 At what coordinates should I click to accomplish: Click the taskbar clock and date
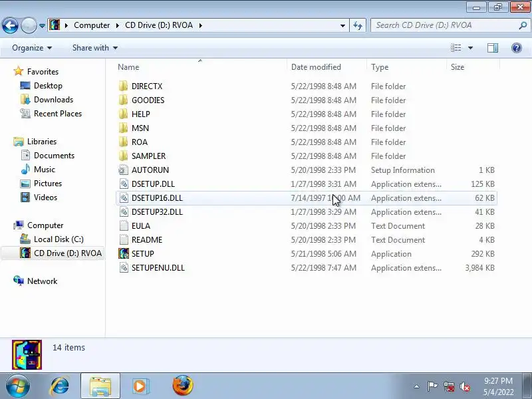(x=498, y=386)
